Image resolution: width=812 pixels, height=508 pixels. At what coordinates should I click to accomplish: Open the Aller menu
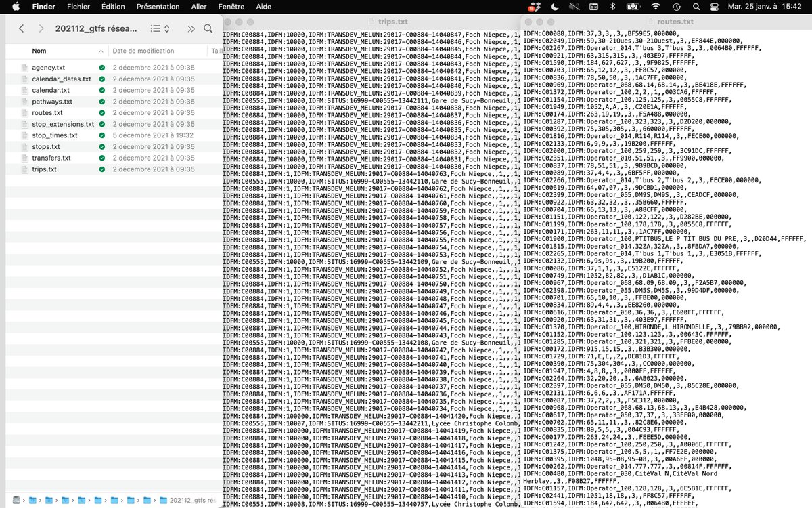199,6
